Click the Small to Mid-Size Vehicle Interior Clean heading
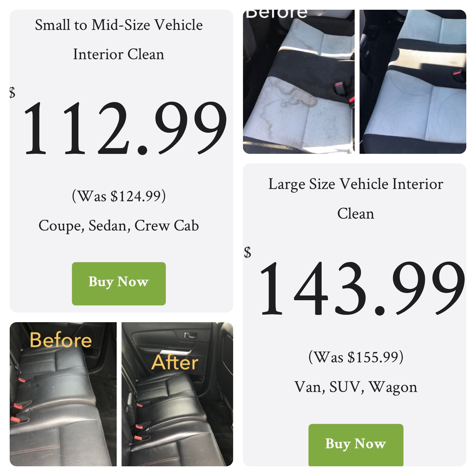Viewport: 476px width, 476px height. pos(119,40)
